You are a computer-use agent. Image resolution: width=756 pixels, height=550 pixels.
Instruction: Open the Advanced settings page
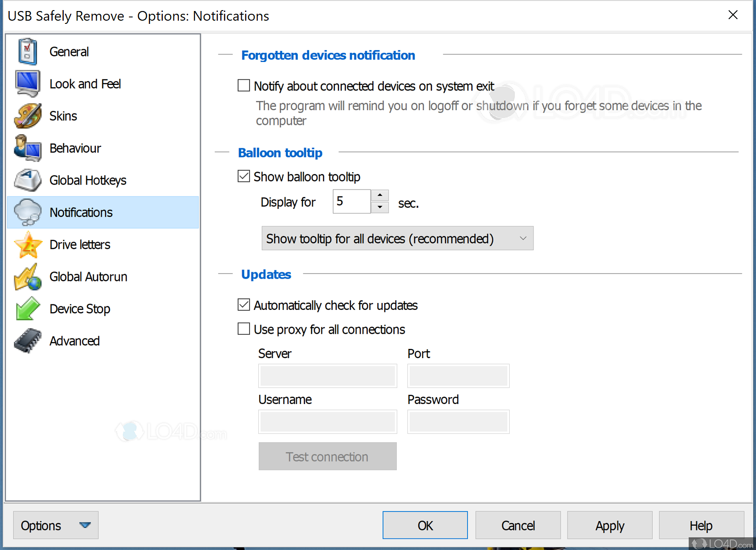74,341
